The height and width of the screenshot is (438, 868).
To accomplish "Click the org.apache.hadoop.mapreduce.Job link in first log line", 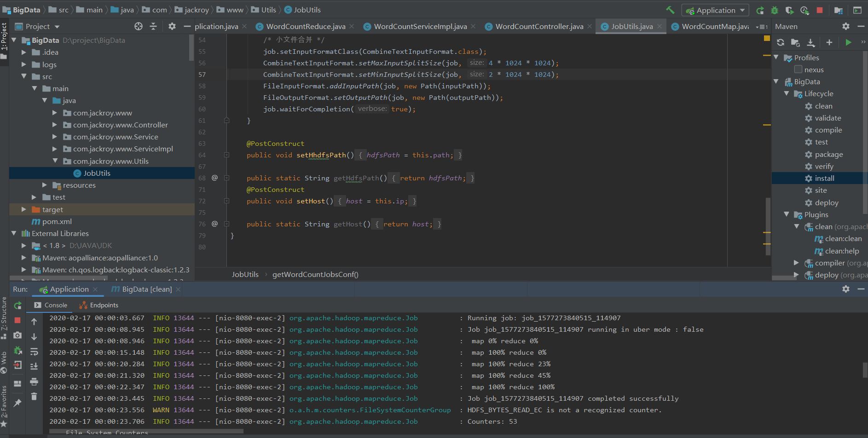I will point(353,318).
